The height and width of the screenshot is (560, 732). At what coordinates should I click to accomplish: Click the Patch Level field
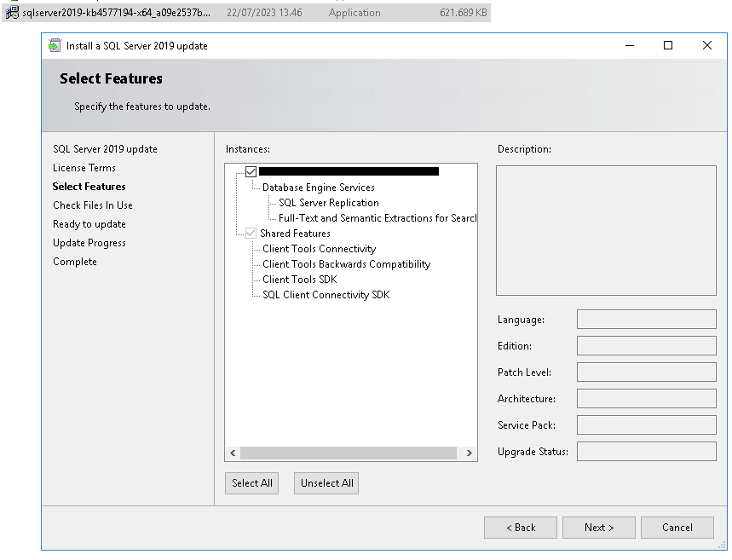coord(647,372)
